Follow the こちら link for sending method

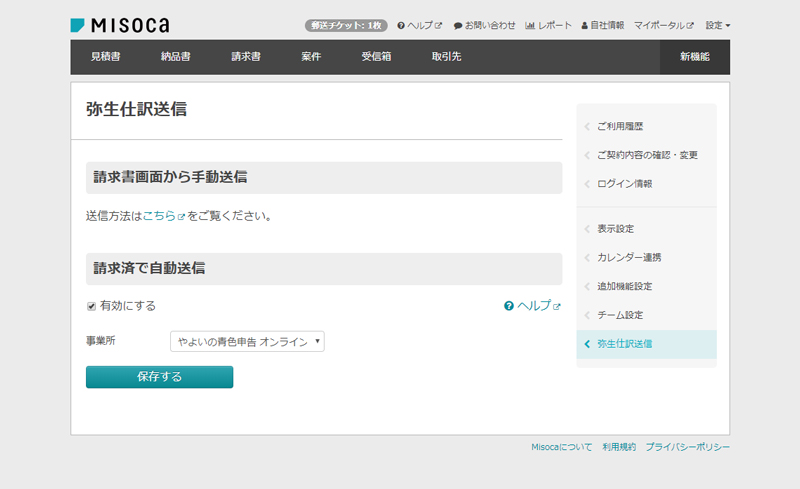pos(163,216)
